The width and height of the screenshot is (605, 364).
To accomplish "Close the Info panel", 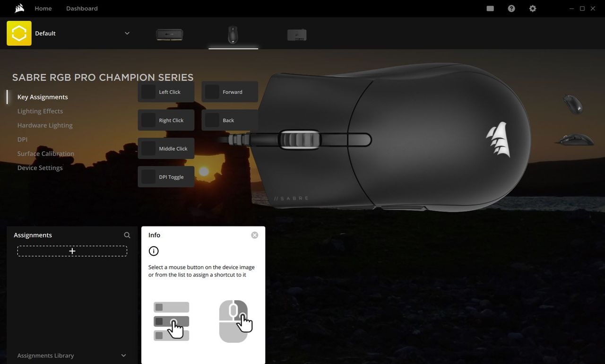I will click(255, 235).
